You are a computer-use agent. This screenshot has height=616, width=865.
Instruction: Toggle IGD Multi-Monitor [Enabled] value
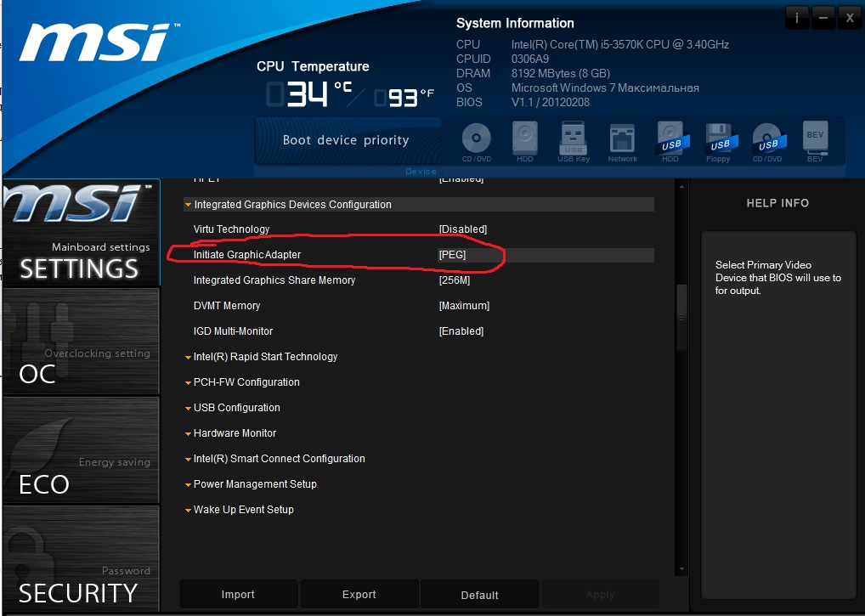(x=461, y=331)
